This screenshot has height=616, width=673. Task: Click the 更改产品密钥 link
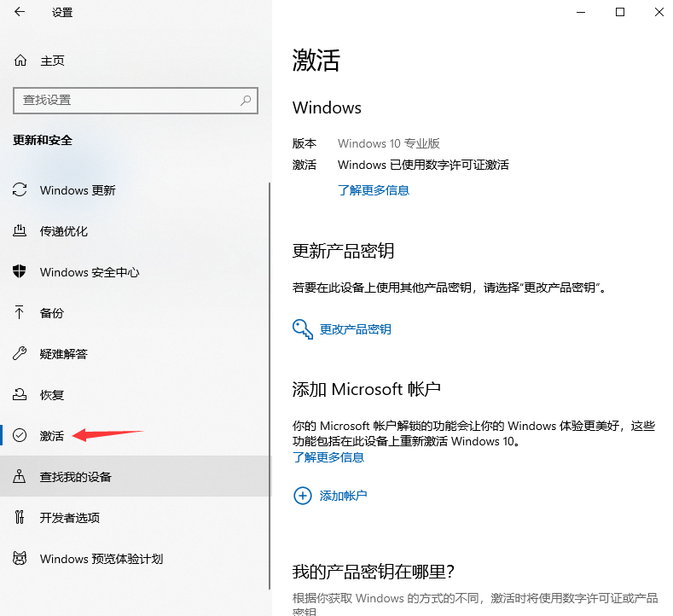coord(355,329)
